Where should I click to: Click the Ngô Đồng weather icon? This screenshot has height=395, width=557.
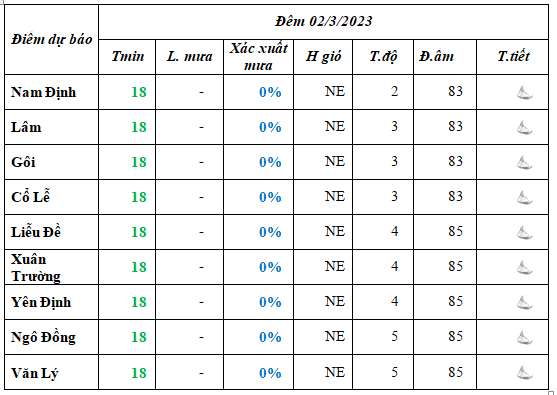[x=524, y=337]
